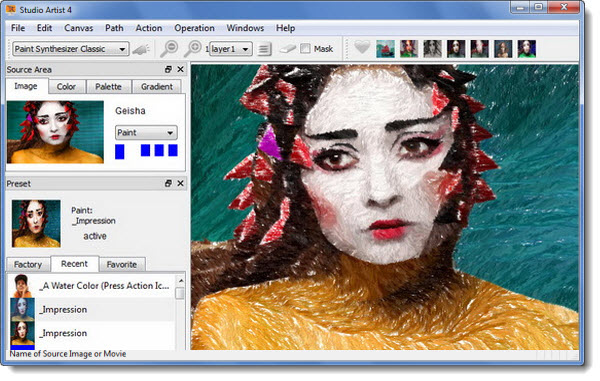
Task: Open the Operation menu
Action: click(194, 28)
